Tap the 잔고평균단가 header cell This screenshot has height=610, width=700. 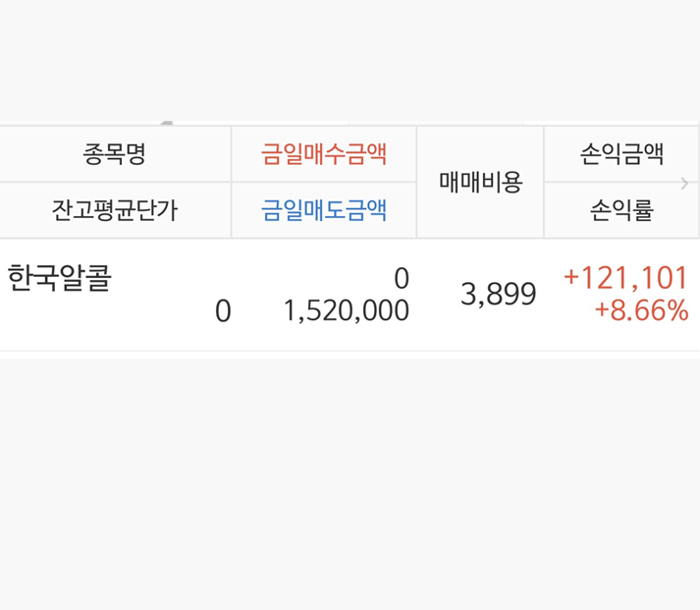115,210
